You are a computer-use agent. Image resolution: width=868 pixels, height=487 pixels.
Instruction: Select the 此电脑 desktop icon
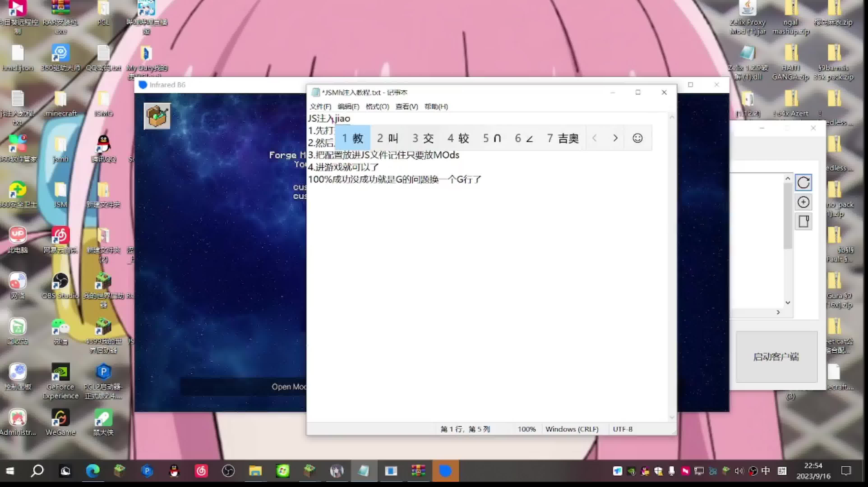click(x=18, y=240)
